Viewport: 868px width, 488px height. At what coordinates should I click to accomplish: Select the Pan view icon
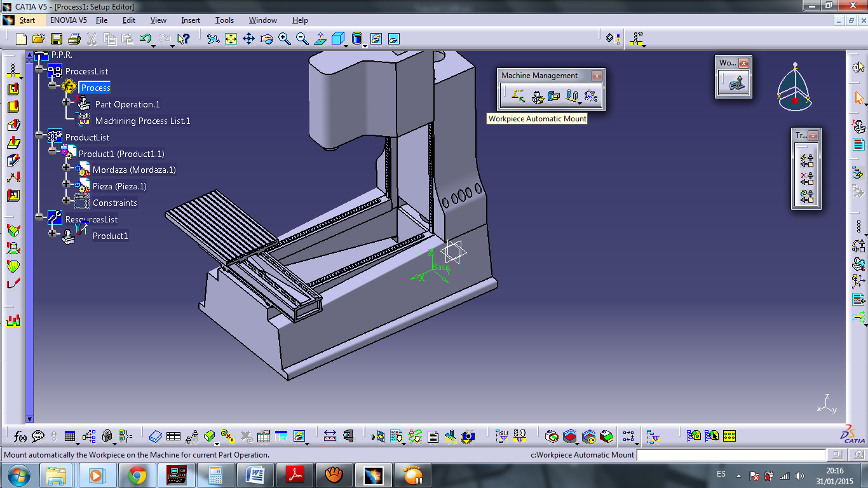(249, 39)
